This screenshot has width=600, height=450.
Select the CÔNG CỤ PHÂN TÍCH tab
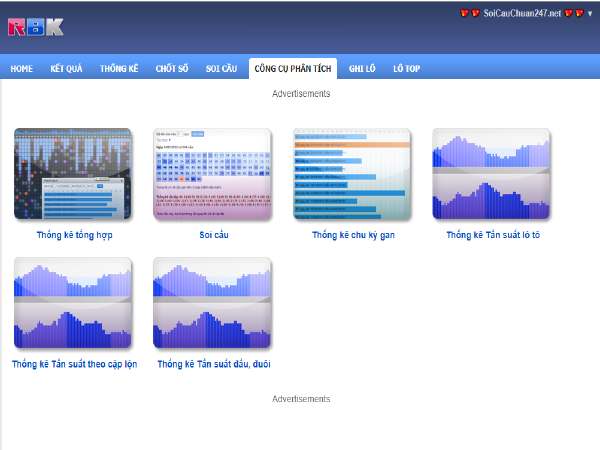click(294, 68)
